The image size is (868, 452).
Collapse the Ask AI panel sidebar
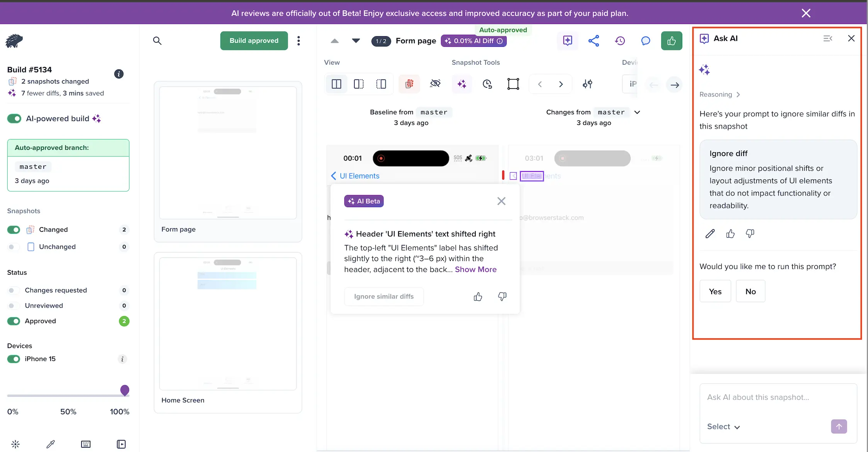(827, 38)
